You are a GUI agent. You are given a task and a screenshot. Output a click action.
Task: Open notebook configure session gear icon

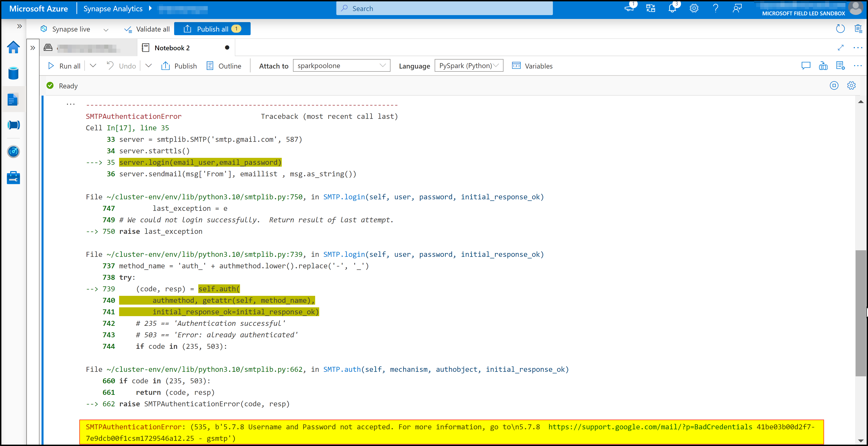(x=851, y=85)
